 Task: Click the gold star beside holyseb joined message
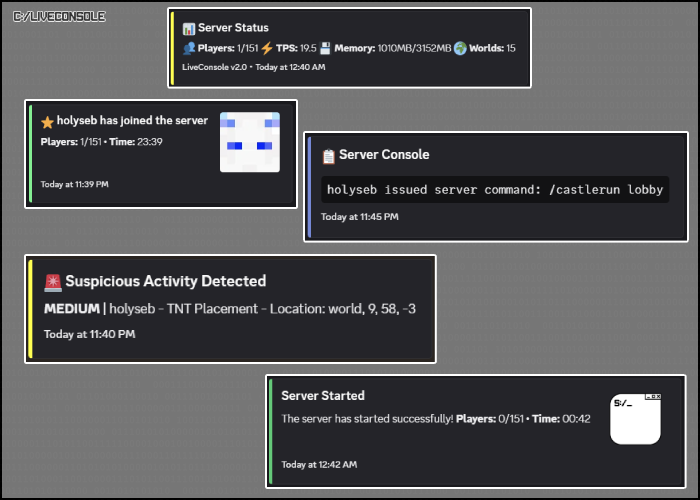click(47, 122)
